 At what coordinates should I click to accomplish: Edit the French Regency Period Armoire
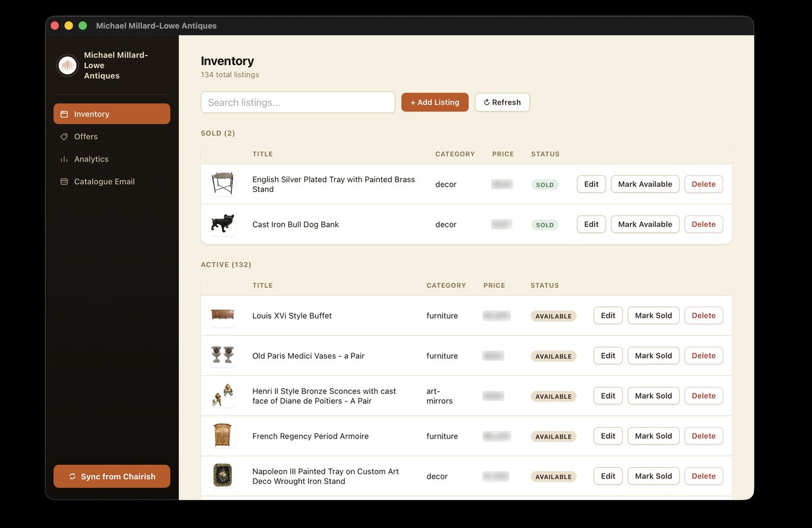click(x=608, y=436)
